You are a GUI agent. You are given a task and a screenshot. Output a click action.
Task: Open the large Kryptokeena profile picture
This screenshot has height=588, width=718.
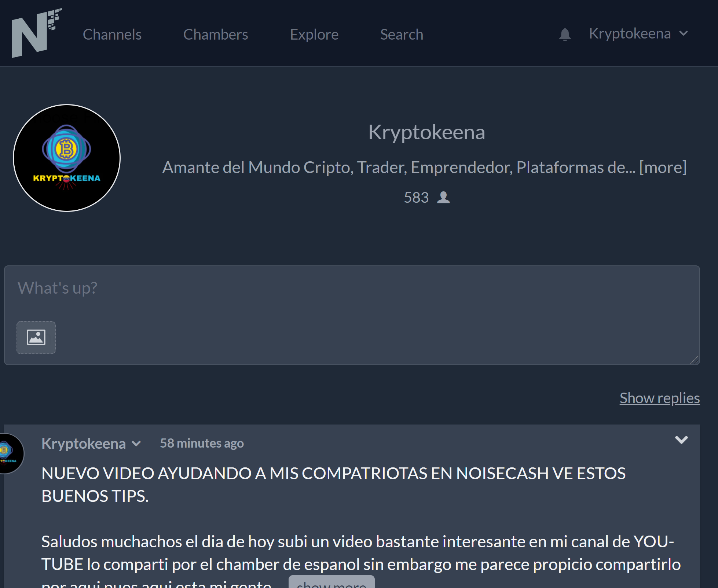67,158
